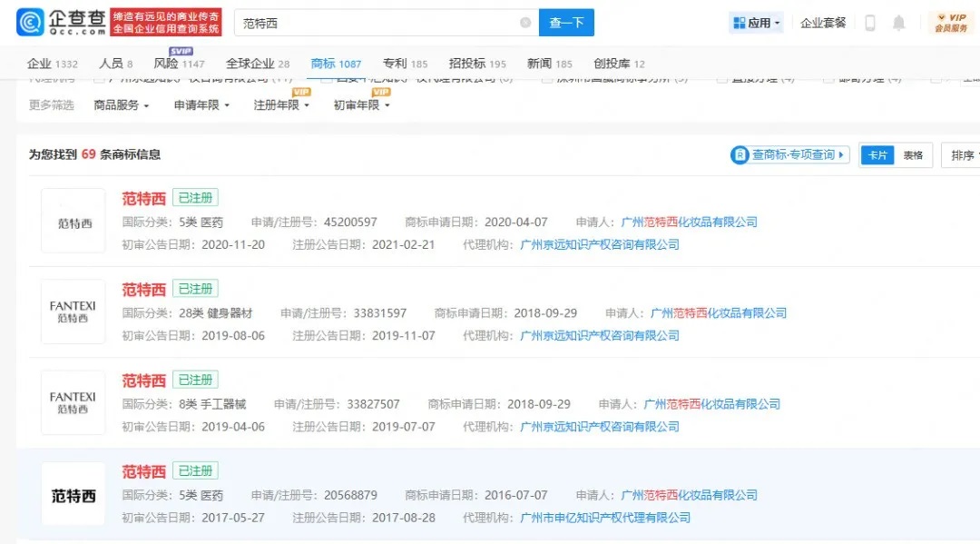Image resolution: width=980 pixels, height=544 pixels.
Task: Click the 查商标 round icon
Action: click(x=740, y=154)
